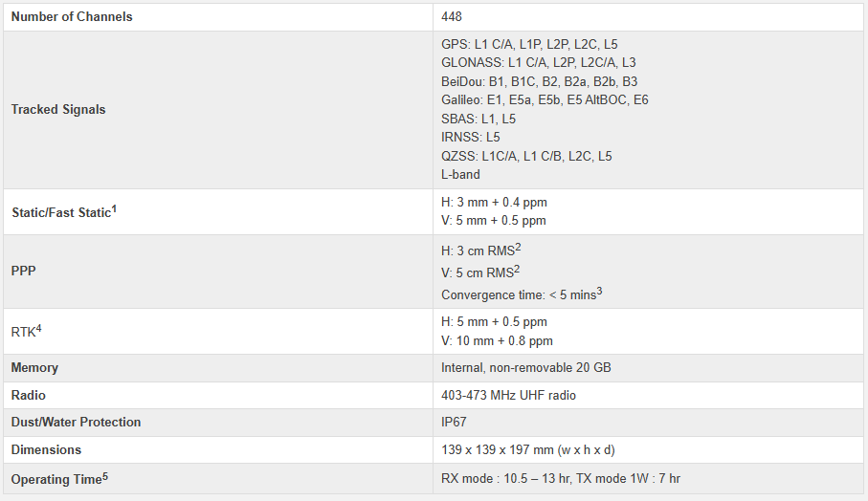
Task: Select the 448 channels value
Action: point(452,16)
